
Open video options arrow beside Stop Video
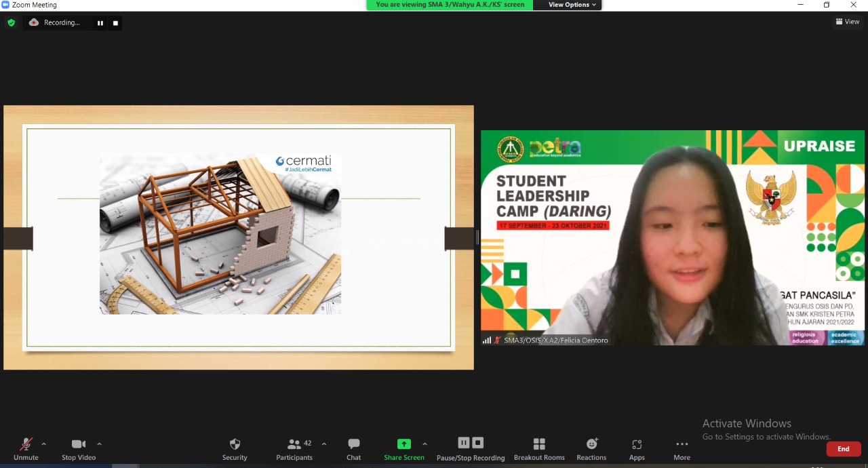click(99, 444)
